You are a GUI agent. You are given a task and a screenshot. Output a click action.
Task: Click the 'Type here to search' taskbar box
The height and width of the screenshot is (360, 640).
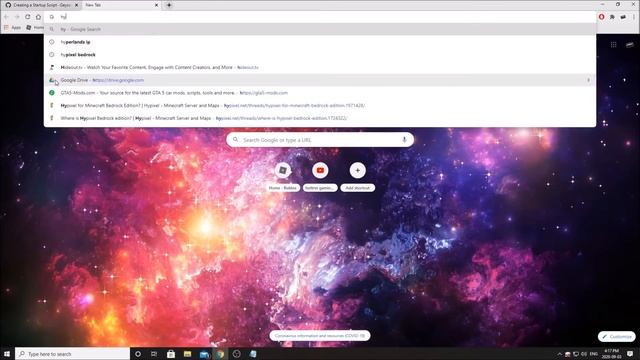coord(73,354)
